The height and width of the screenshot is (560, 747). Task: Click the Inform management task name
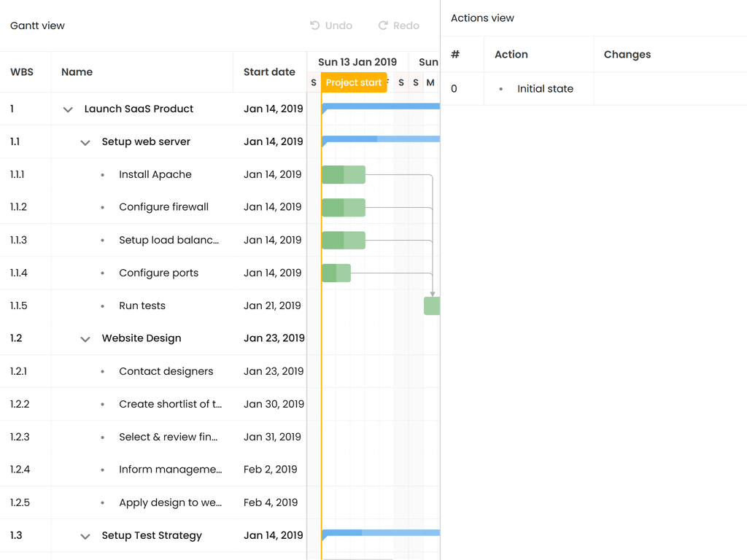(x=170, y=470)
